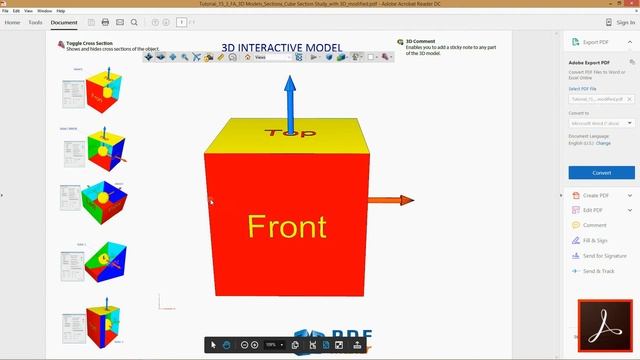
Task: Open the Convert to format dropdown
Action: pos(602,123)
